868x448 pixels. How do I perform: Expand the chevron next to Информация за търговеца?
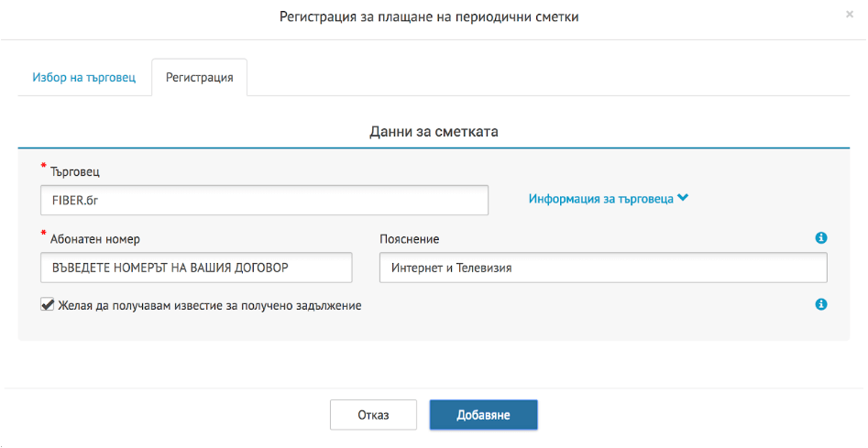click(x=683, y=198)
